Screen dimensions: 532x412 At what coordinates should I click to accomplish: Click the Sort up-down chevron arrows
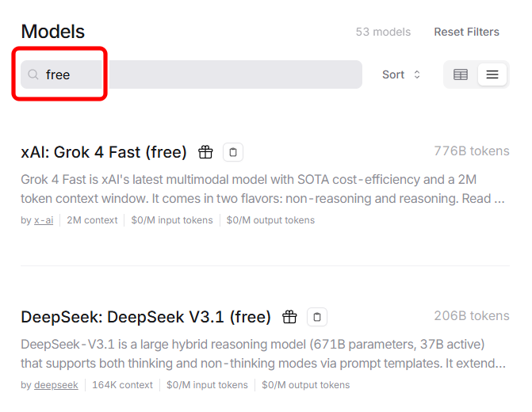[417, 74]
